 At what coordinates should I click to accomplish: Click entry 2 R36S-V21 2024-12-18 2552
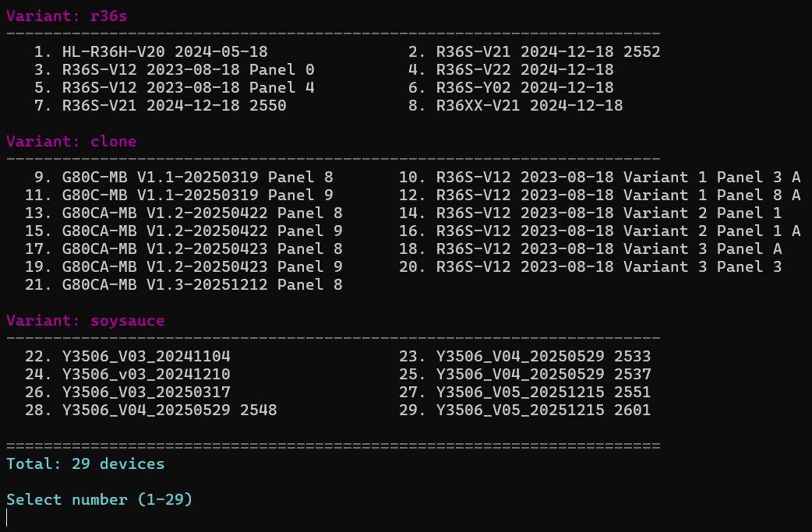(x=534, y=51)
